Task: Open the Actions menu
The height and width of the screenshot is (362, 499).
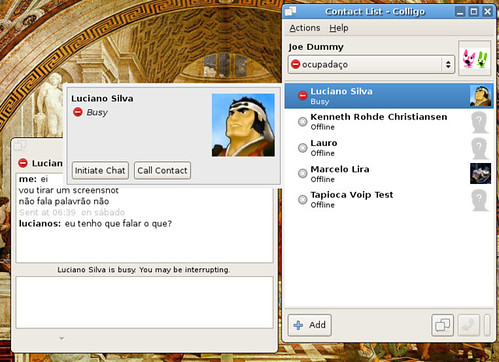Action: pos(304,28)
